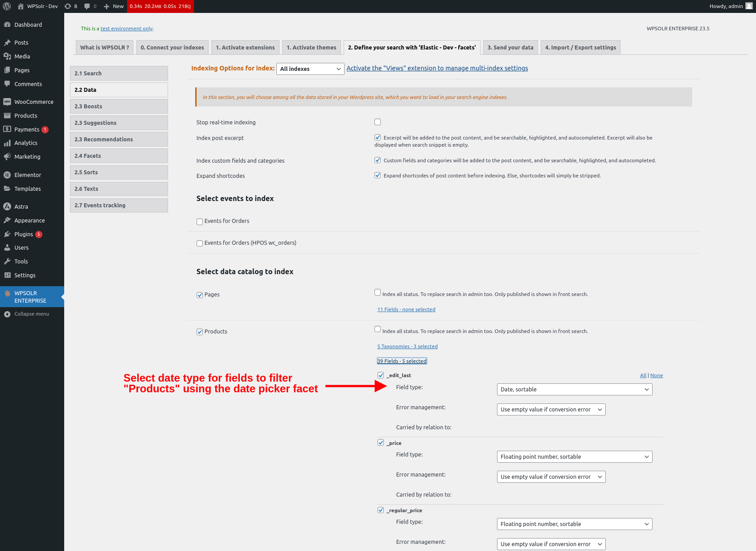
Task: Open the admin user avatar icon
Action: click(x=749, y=6)
